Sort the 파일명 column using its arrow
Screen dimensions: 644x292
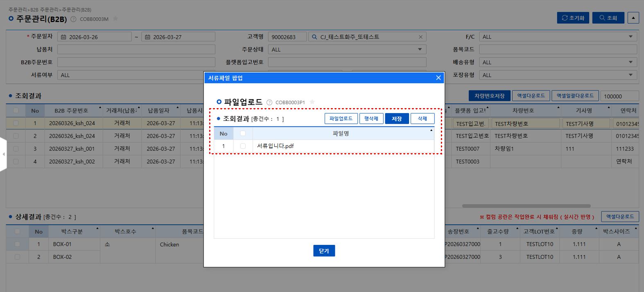(431, 130)
